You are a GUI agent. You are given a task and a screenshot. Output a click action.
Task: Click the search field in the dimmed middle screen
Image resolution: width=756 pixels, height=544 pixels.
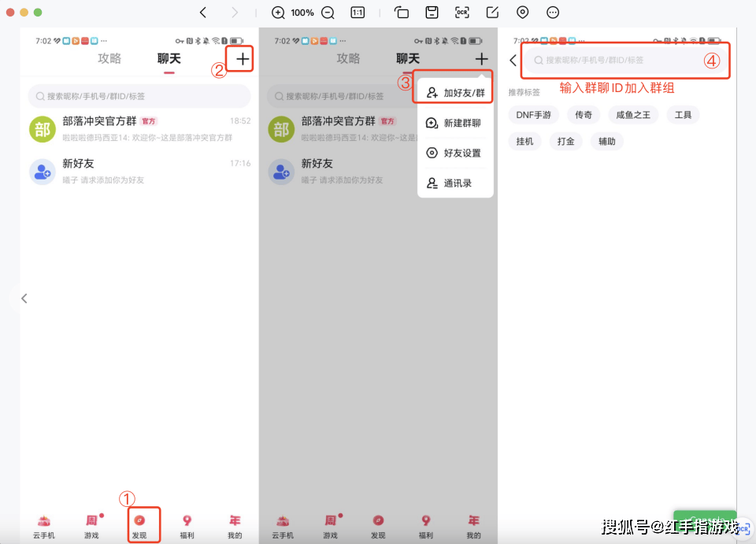click(x=341, y=96)
